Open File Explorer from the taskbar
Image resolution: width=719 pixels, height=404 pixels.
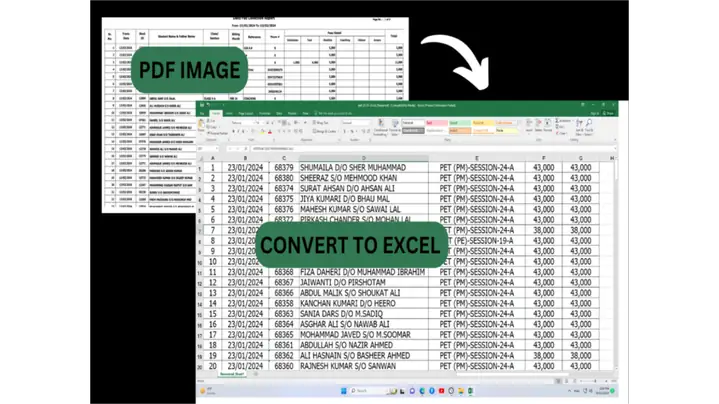pos(461,391)
